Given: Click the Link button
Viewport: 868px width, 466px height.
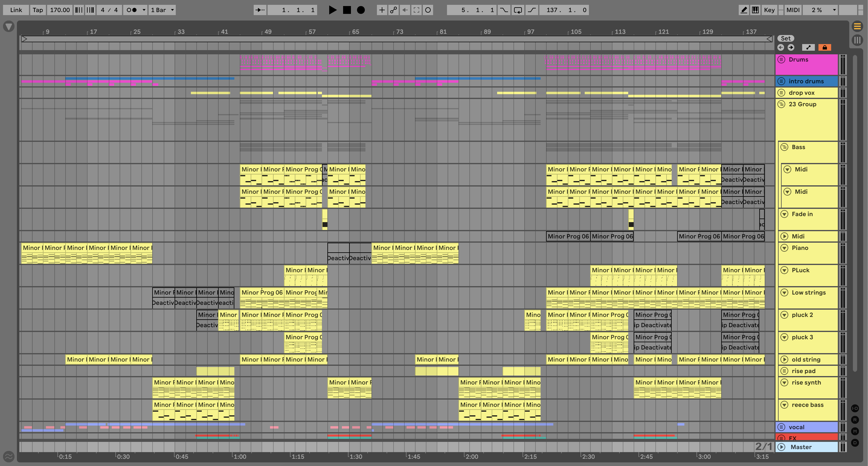Looking at the screenshot, I should click(x=16, y=10).
